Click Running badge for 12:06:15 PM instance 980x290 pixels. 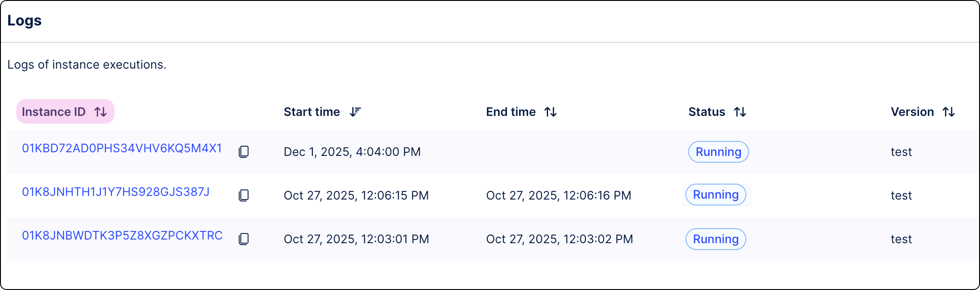pyautogui.click(x=715, y=195)
